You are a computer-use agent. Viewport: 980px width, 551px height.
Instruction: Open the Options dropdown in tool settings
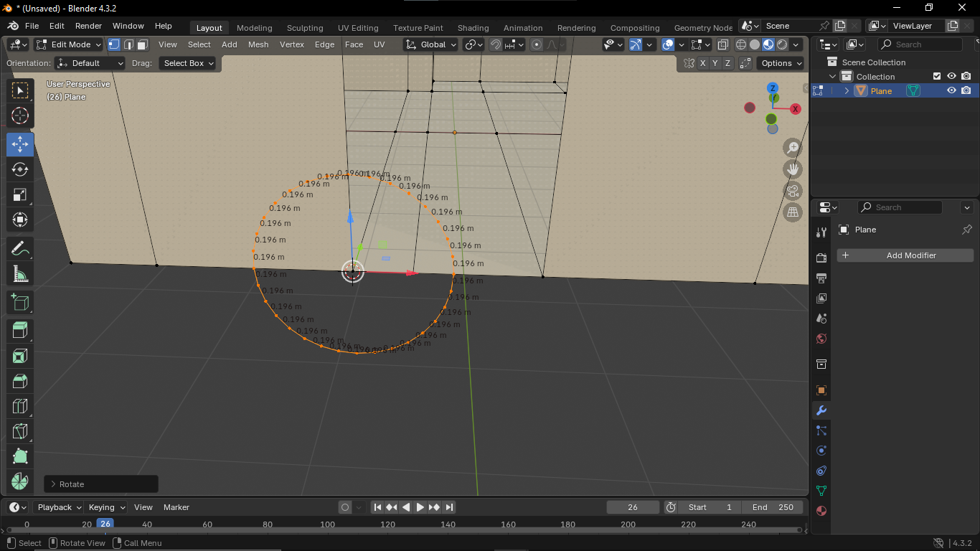(781, 63)
